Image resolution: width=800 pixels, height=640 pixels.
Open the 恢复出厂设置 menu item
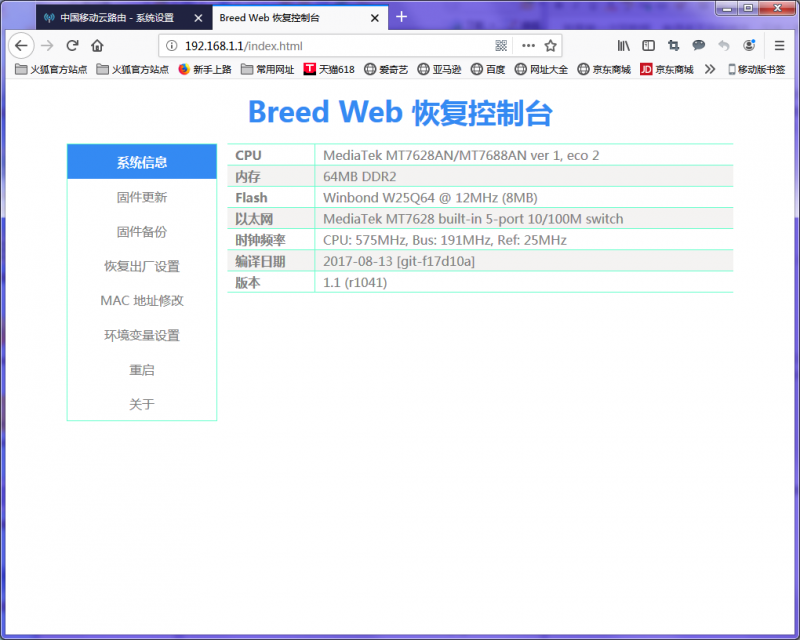point(142,266)
